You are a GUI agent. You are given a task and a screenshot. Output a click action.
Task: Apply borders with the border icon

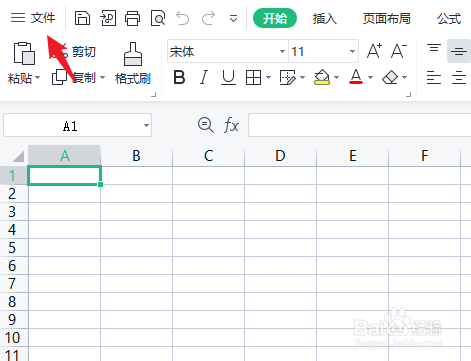coord(253,78)
